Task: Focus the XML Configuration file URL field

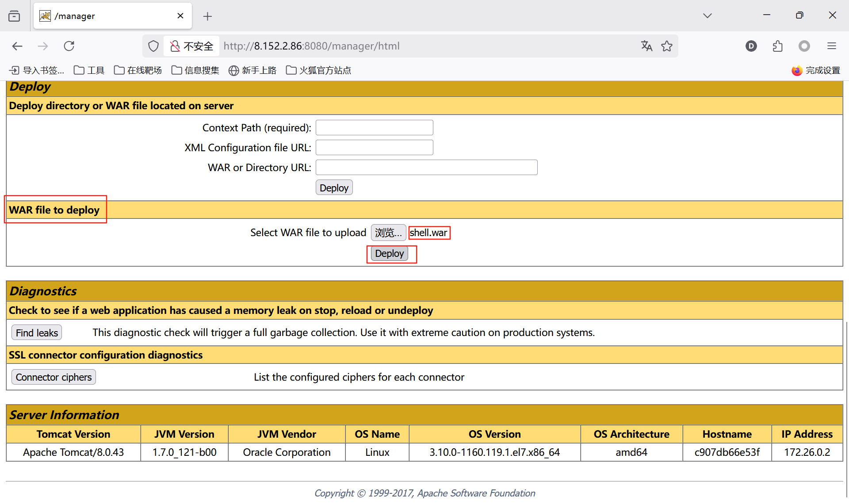Action: [375, 148]
